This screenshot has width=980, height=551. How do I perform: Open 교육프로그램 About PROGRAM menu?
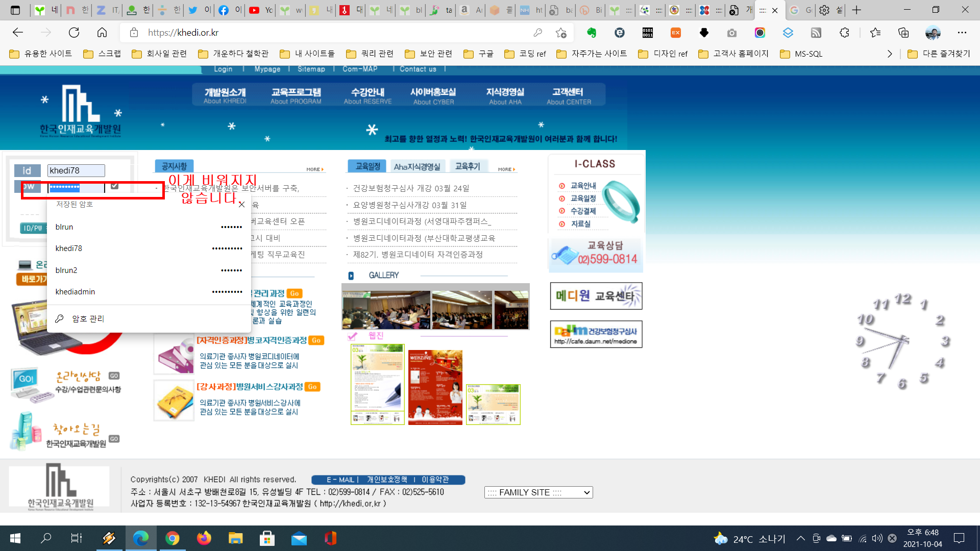tap(296, 95)
